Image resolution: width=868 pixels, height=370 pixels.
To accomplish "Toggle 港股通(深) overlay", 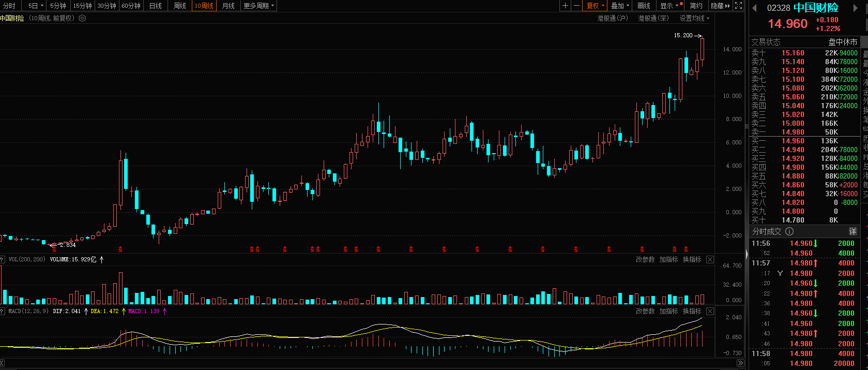I will (x=653, y=18).
